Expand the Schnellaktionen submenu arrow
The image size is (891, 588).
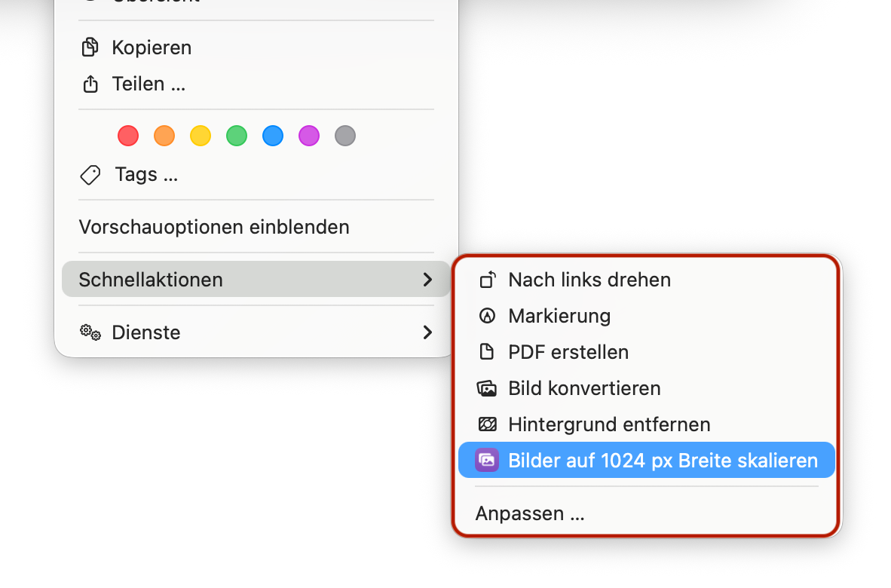coord(427,280)
